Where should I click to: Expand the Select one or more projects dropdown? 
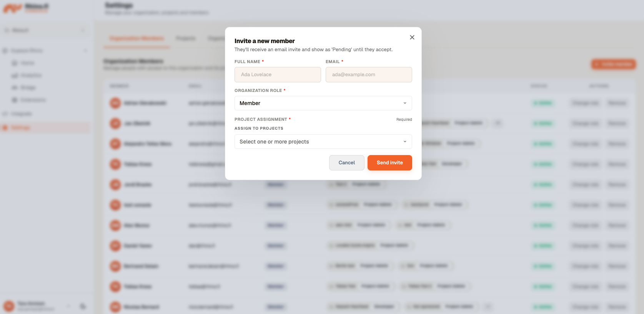[x=323, y=142]
